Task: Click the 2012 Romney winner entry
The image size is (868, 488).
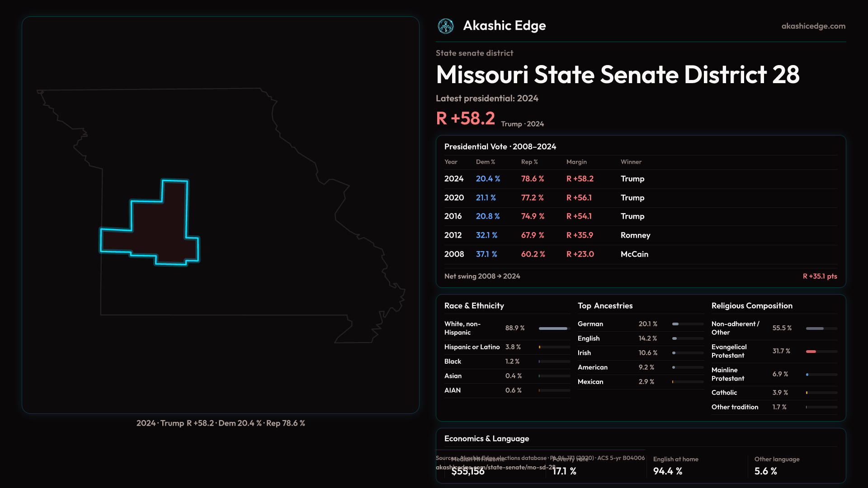Action: (635, 235)
